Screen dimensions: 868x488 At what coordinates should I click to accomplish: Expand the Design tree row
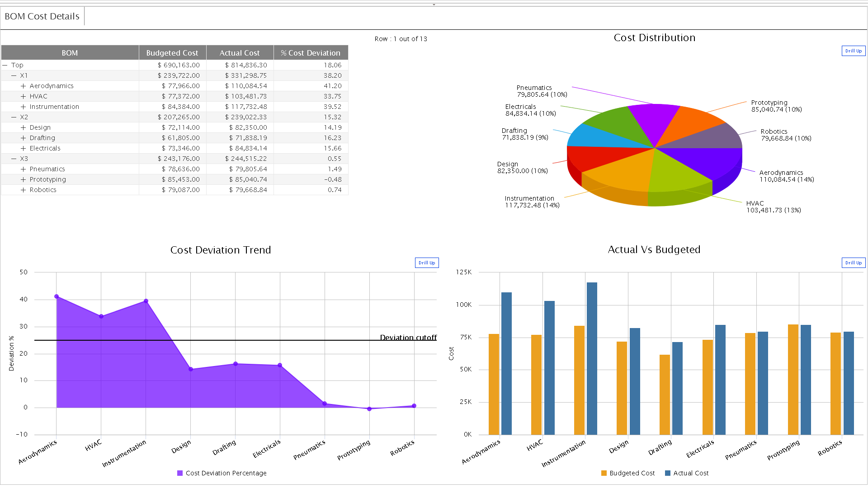tap(23, 127)
